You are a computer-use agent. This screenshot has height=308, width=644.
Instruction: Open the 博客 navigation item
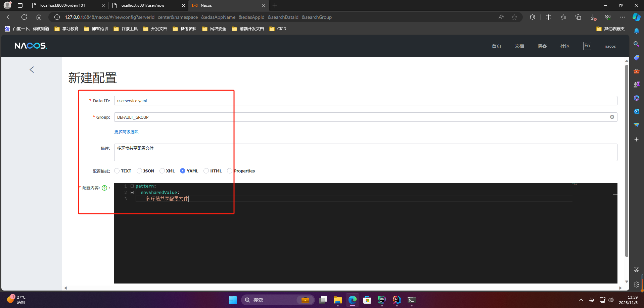tap(542, 46)
